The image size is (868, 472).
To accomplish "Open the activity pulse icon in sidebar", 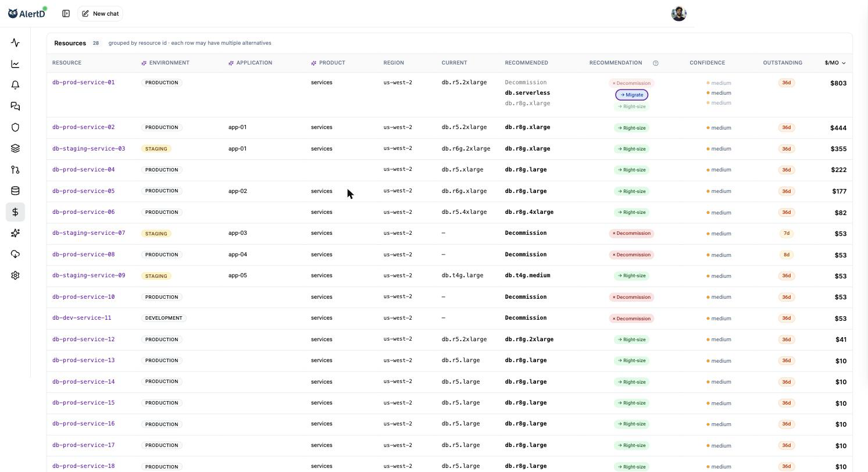I will [x=15, y=43].
